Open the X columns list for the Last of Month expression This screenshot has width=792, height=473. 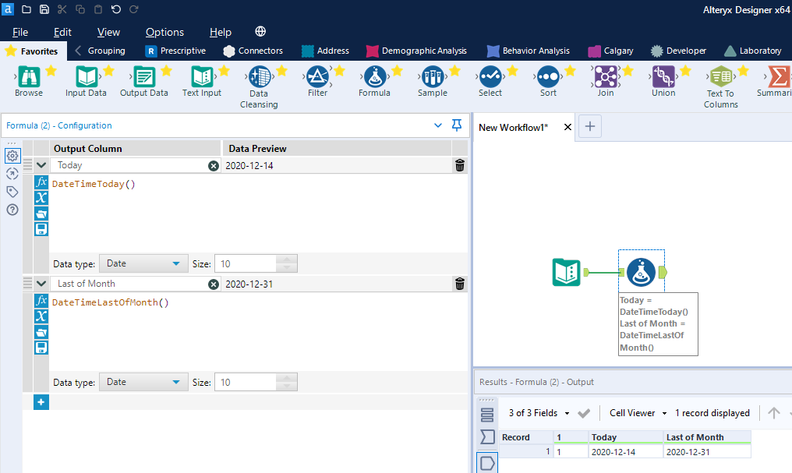click(41, 316)
